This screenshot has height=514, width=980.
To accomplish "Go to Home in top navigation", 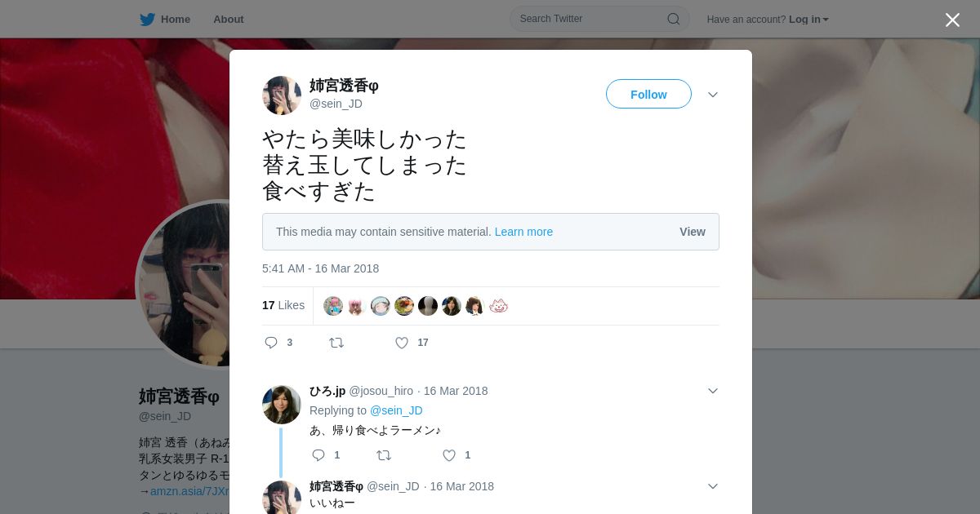I will pos(176,20).
